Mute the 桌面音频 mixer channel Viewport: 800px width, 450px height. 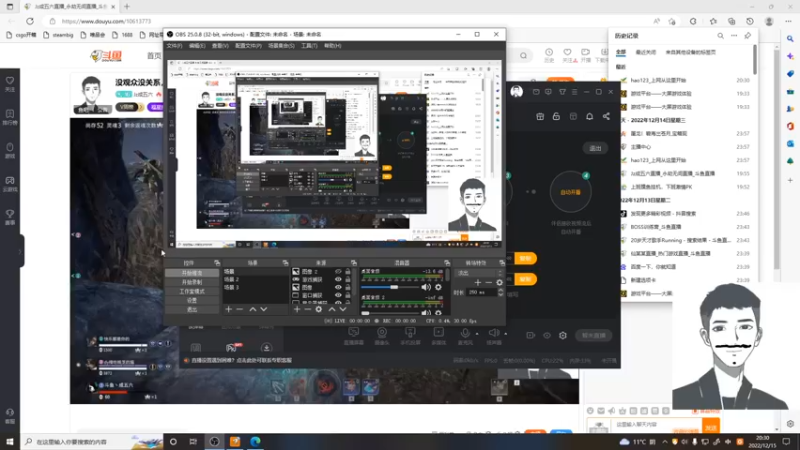tap(426, 287)
